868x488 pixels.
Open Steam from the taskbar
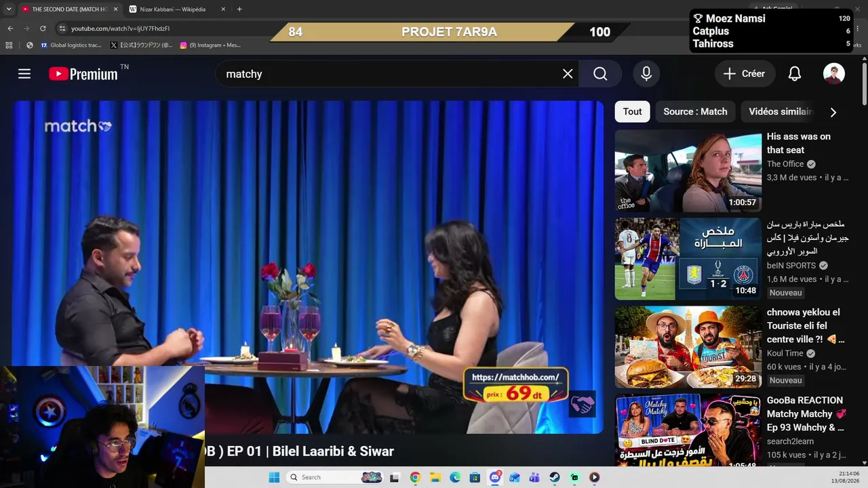[555, 477]
